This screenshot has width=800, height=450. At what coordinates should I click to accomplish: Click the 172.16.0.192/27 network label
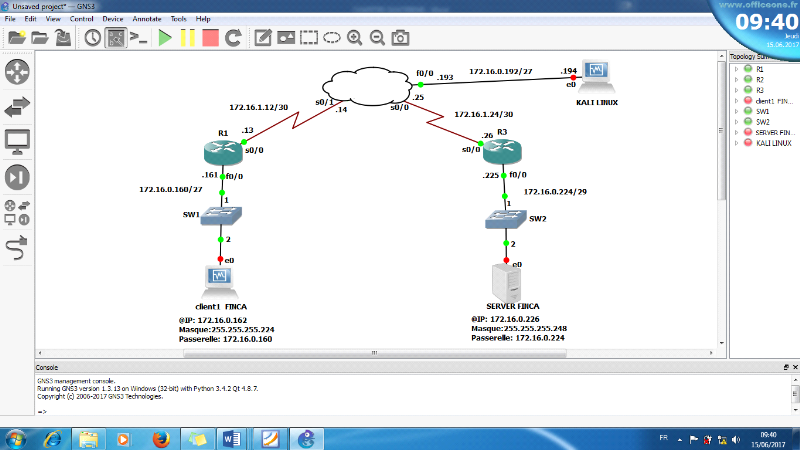(501, 71)
